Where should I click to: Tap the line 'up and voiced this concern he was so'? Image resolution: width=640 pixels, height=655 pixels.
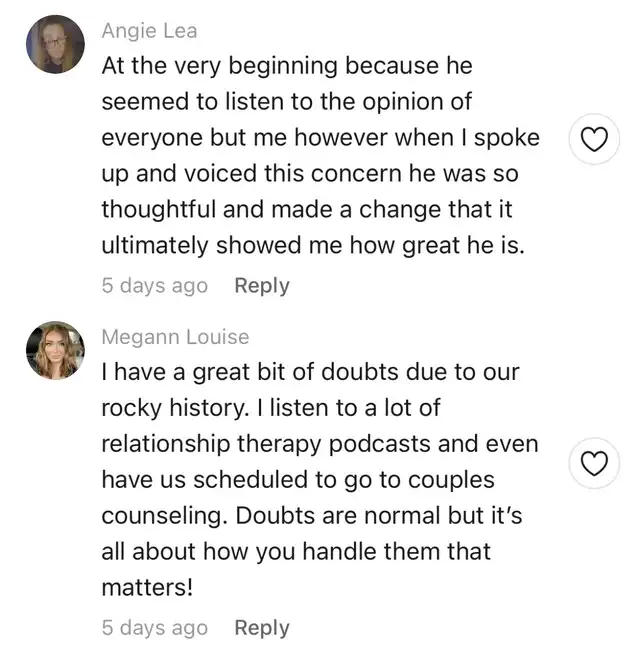tap(310, 174)
